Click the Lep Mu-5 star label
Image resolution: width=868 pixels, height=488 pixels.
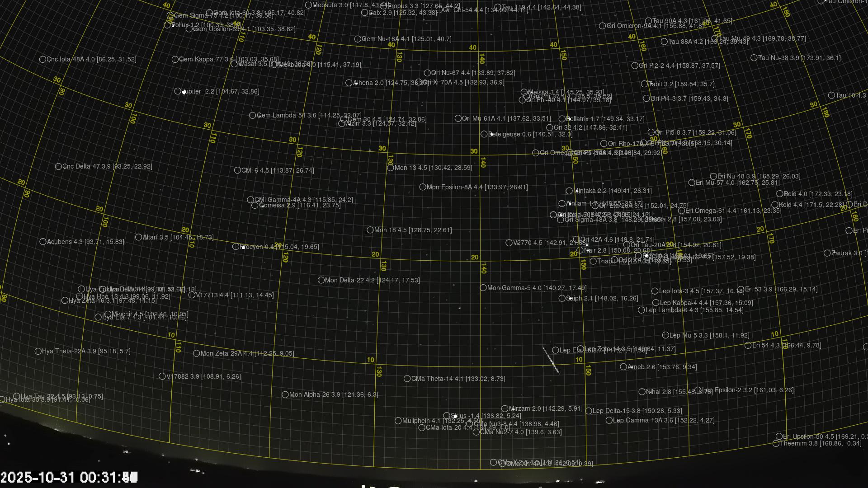pyautogui.click(x=710, y=335)
